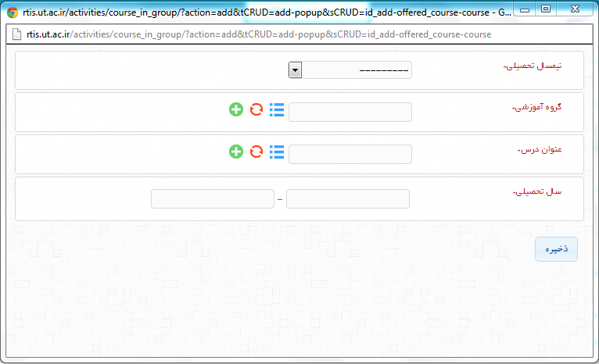Open the list lookup icon for عنوان درس
Screen dimensions: 599x364
click(x=276, y=152)
